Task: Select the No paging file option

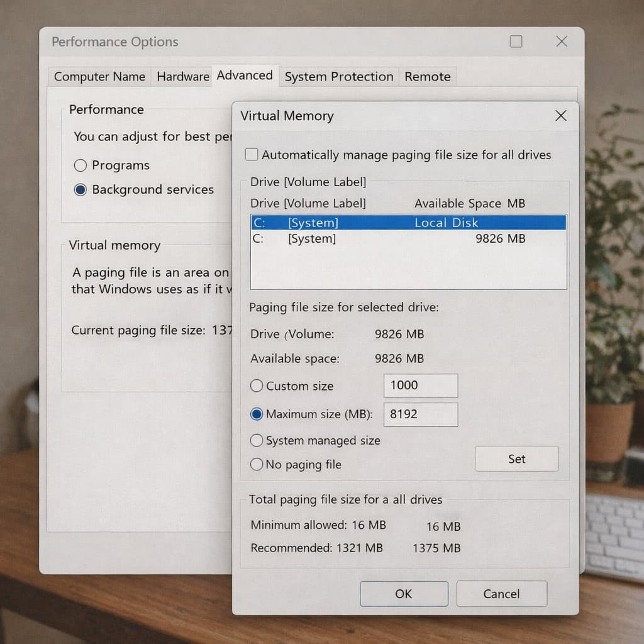Action: pyautogui.click(x=257, y=465)
